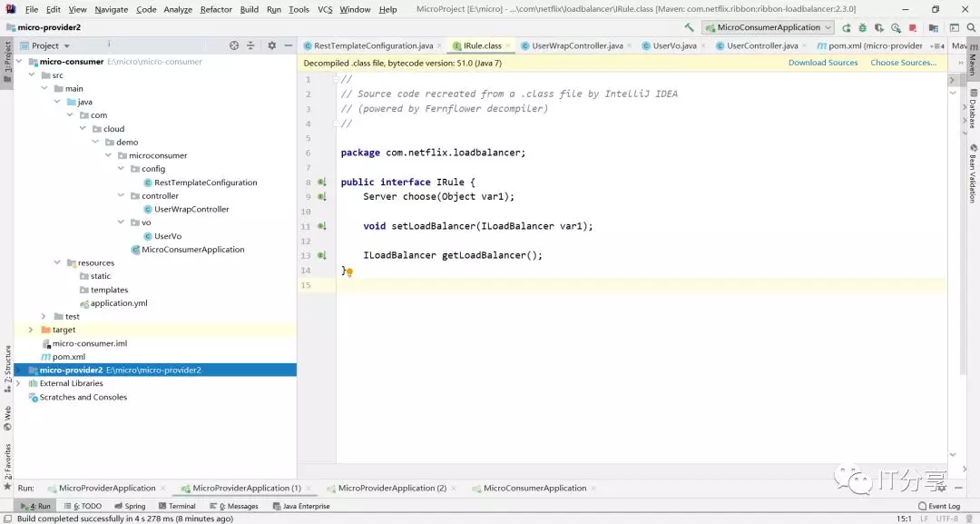The height and width of the screenshot is (524, 980).
Task: Click the red Stop icon
Action: click(x=913, y=27)
